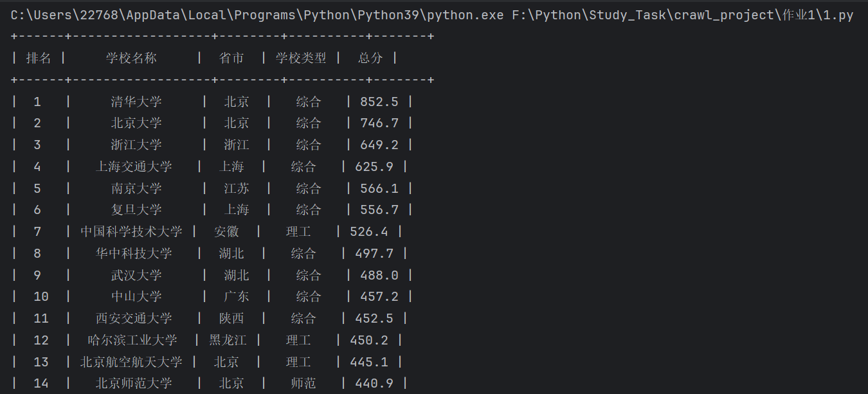Screen dimensions: 868x394
Task: Click school type 理工 in 哈尔滨工业大学 row
Action: (x=298, y=340)
